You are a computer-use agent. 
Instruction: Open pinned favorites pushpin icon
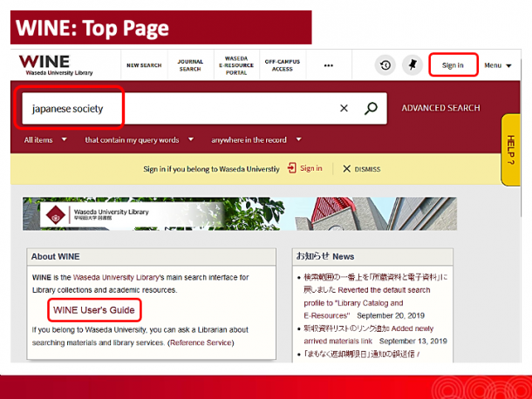(413, 65)
